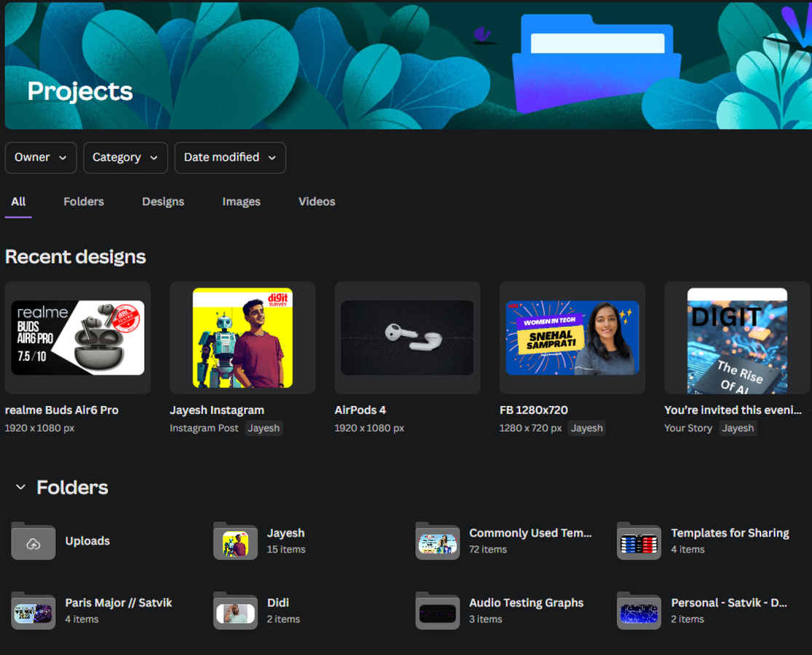Show the Videos tab
Viewport: 812px width, 655px height.
317,202
